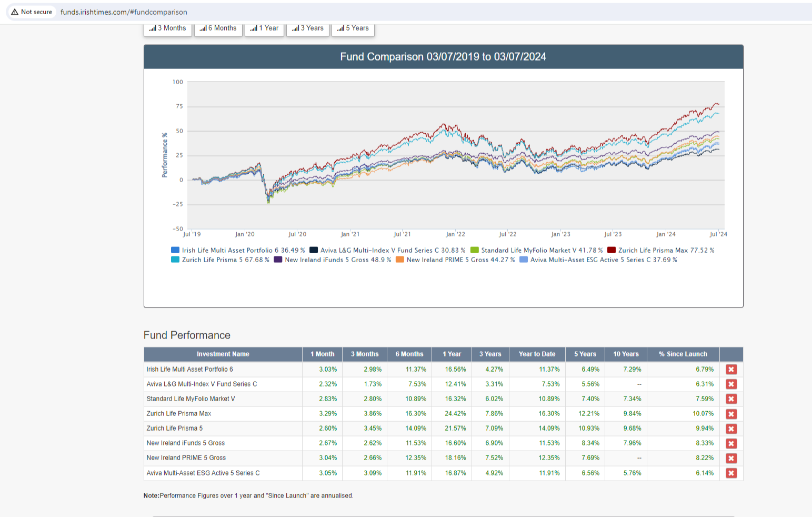The height and width of the screenshot is (517, 812).
Task: Select the 3 Months chart period
Action: click(167, 28)
